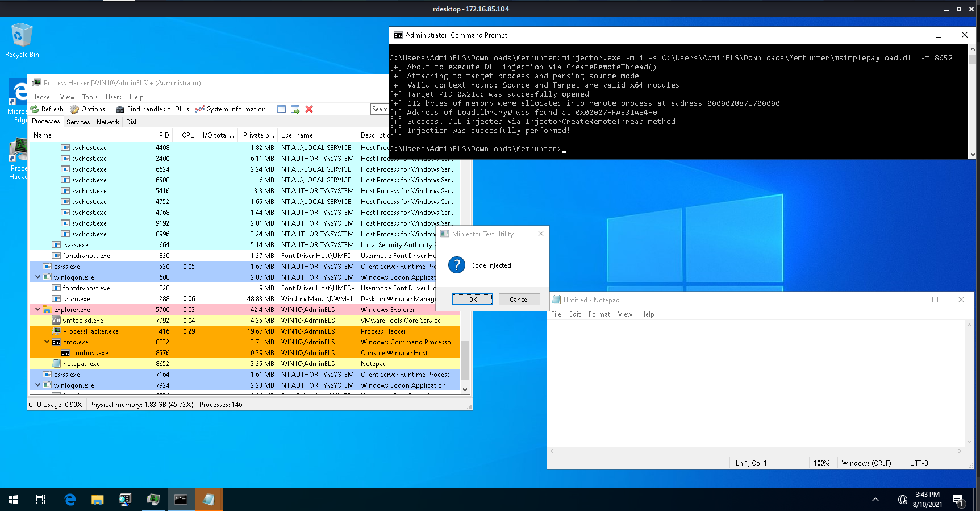The width and height of the screenshot is (980, 511).
Task: Click the Find window toolbar icon
Action: 281,109
